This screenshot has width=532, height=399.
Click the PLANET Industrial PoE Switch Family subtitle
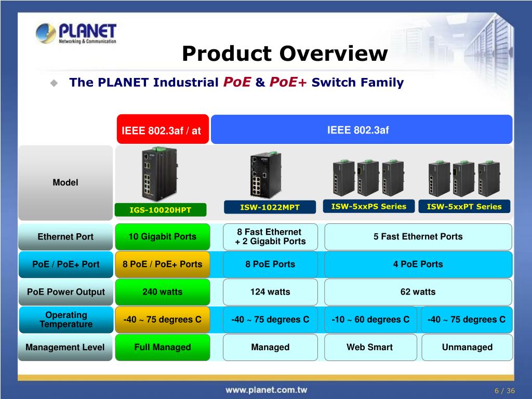click(x=236, y=83)
